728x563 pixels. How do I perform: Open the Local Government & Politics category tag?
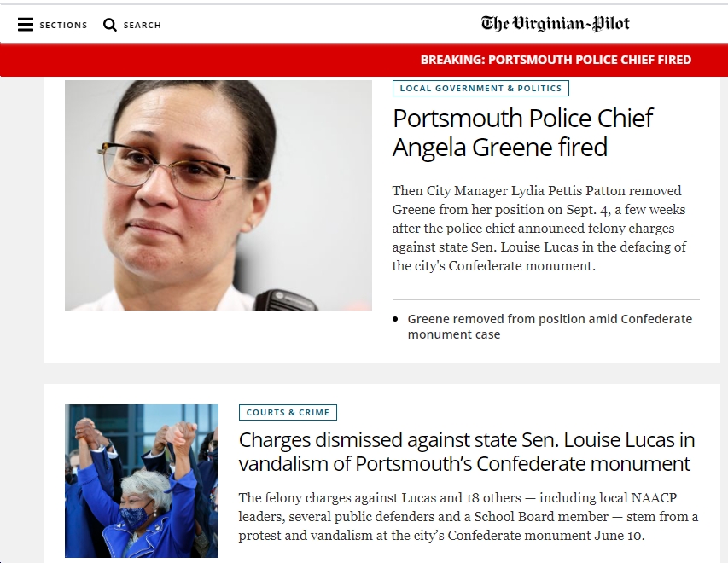[x=480, y=88]
